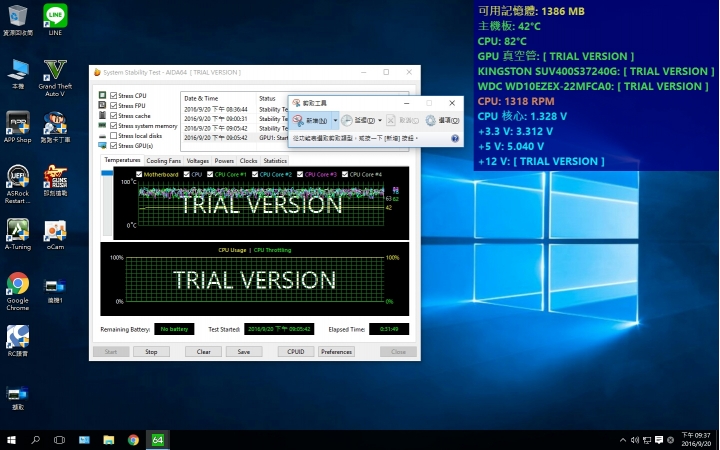Open the taskbar search magnifier
The width and height of the screenshot is (720, 450).
tap(35, 440)
